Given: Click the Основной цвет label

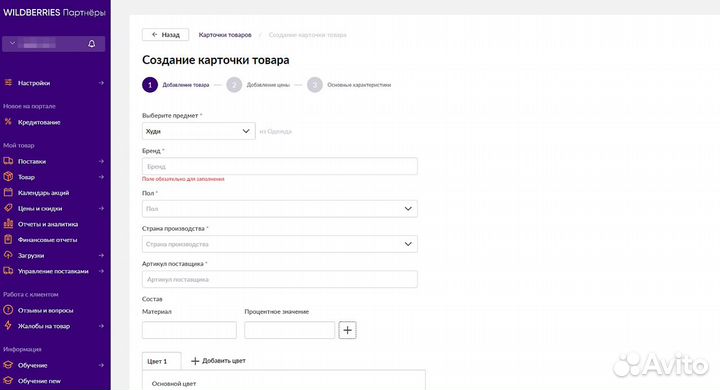Looking at the screenshot, I should pyautogui.click(x=174, y=384).
